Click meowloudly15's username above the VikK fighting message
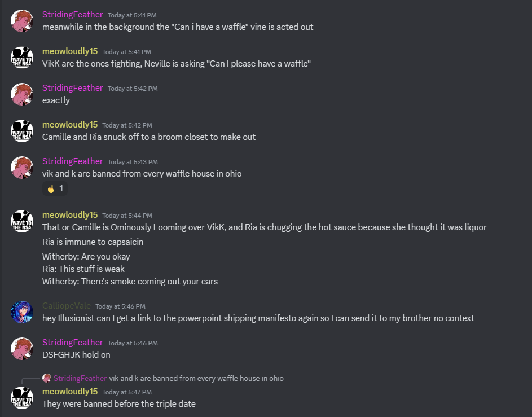Screen dimensions: 532x417 click(x=70, y=51)
